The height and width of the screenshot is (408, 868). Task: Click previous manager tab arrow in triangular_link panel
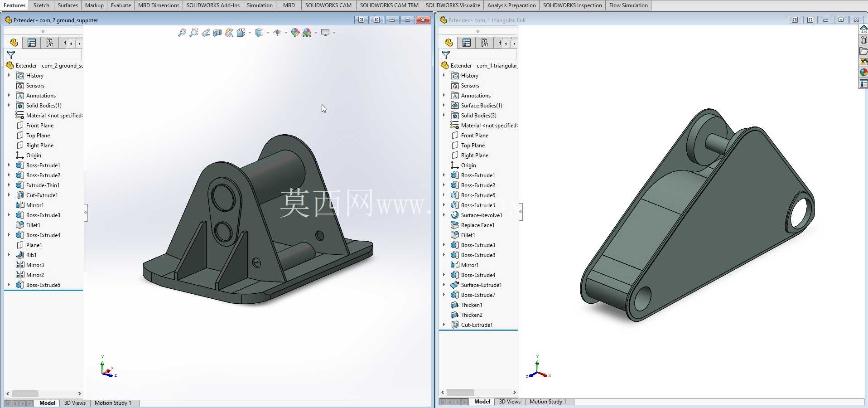pyautogui.click(x=506, y=44)
